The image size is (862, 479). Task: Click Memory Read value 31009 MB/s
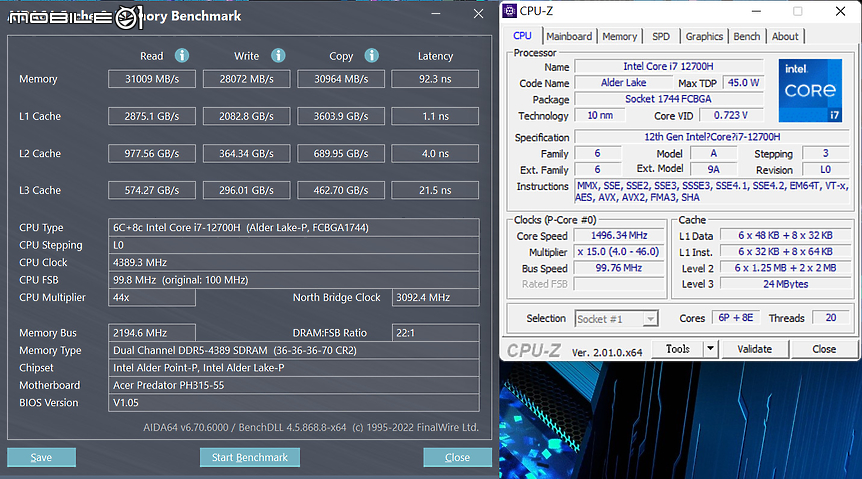(152, 79)
